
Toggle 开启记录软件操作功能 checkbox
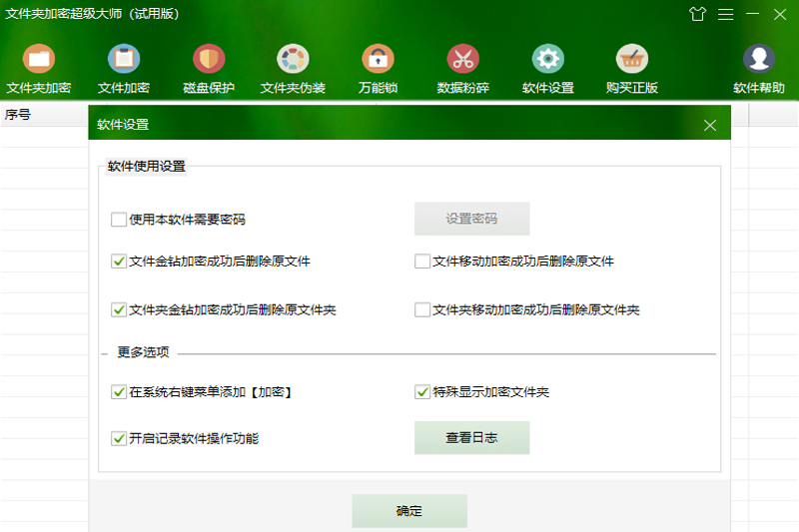point(119,438)
